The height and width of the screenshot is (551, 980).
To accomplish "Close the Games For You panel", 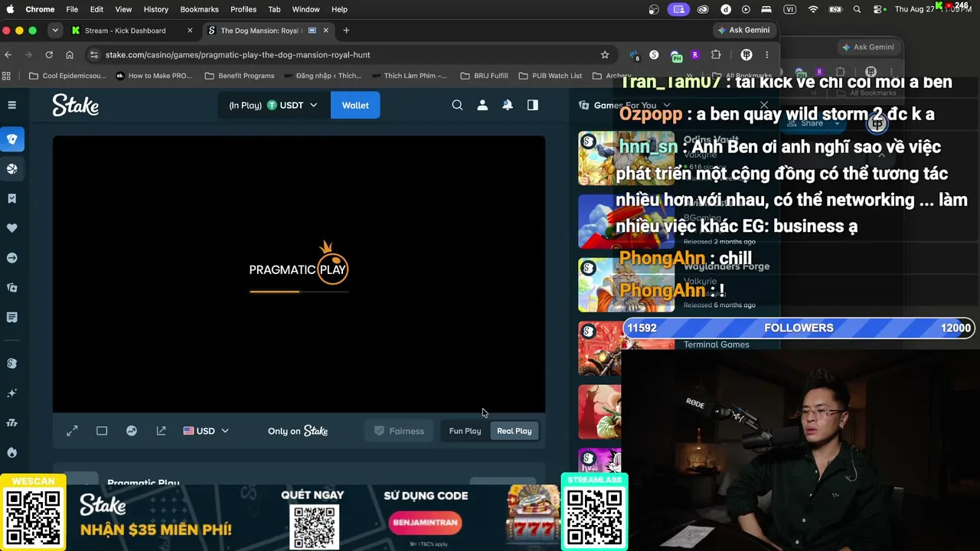I will pyautogui.click(x=764, y=106).
